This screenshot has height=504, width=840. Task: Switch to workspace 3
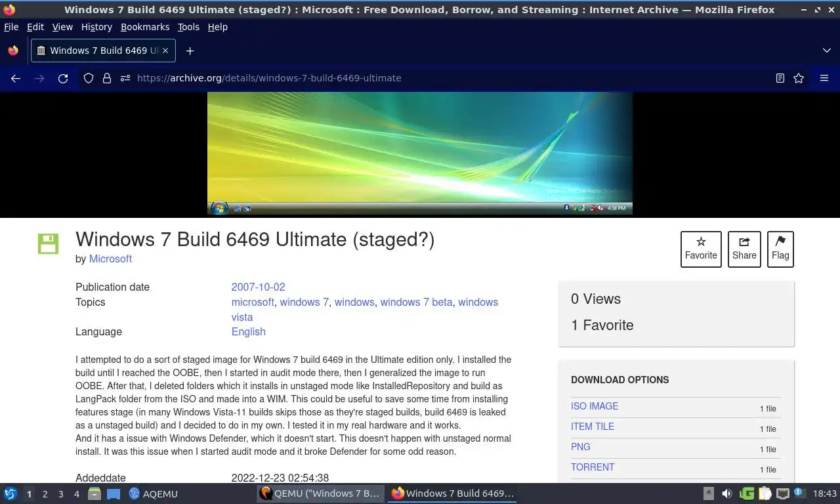[x=60, y=494]
